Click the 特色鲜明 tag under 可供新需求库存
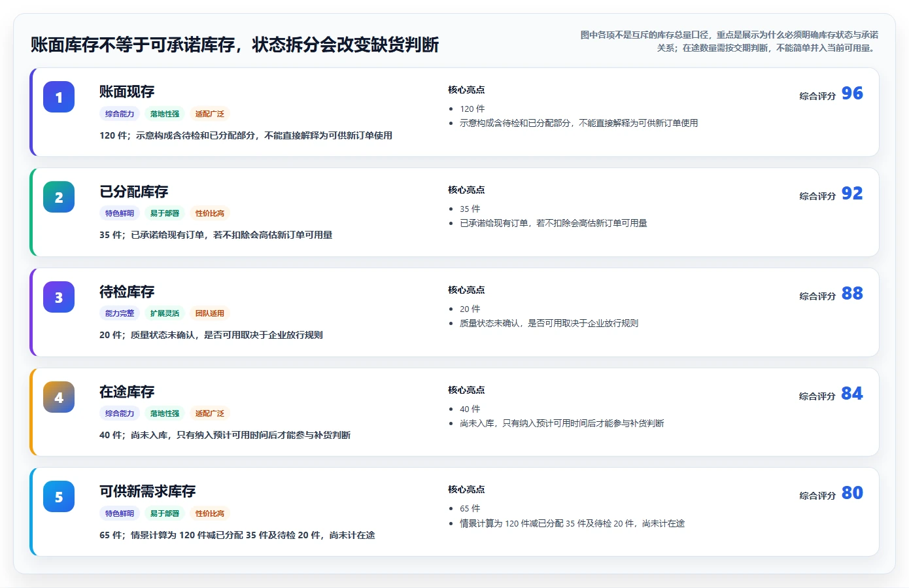909x588 pixels. pos(120,513)
